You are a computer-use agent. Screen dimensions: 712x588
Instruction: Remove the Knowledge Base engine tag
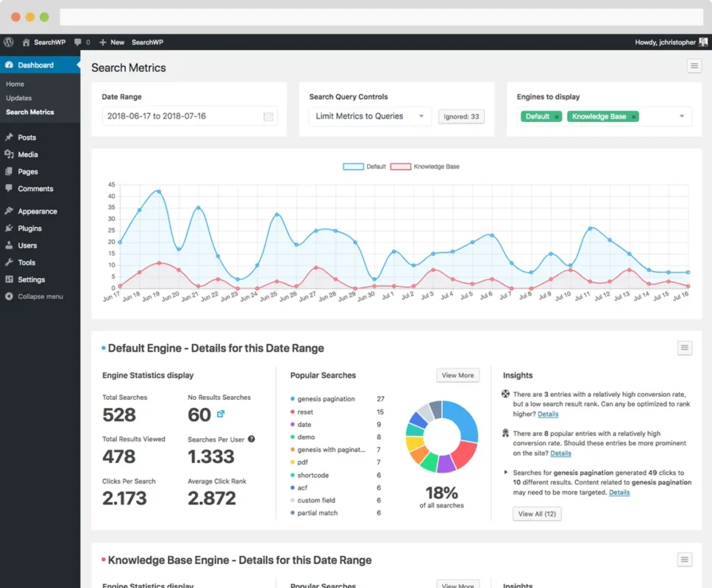tap(634, 116)
